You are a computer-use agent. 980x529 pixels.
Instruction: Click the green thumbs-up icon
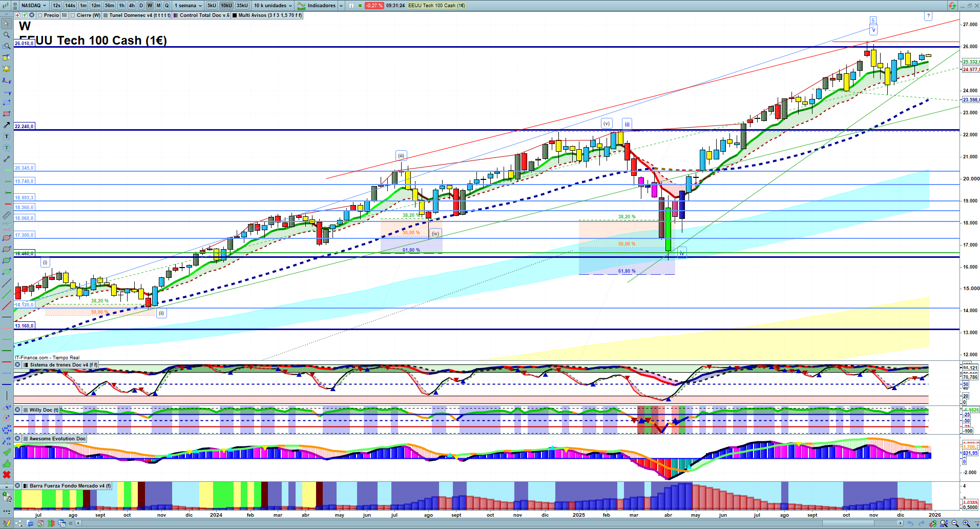7,463
